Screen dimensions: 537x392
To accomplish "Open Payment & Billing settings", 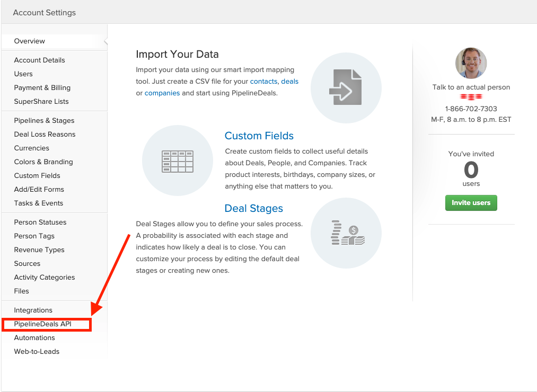I will tap(42, 87).
